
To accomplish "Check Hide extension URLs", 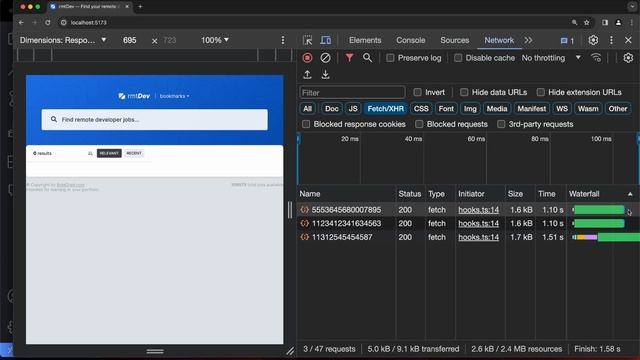I will [540, 92].
